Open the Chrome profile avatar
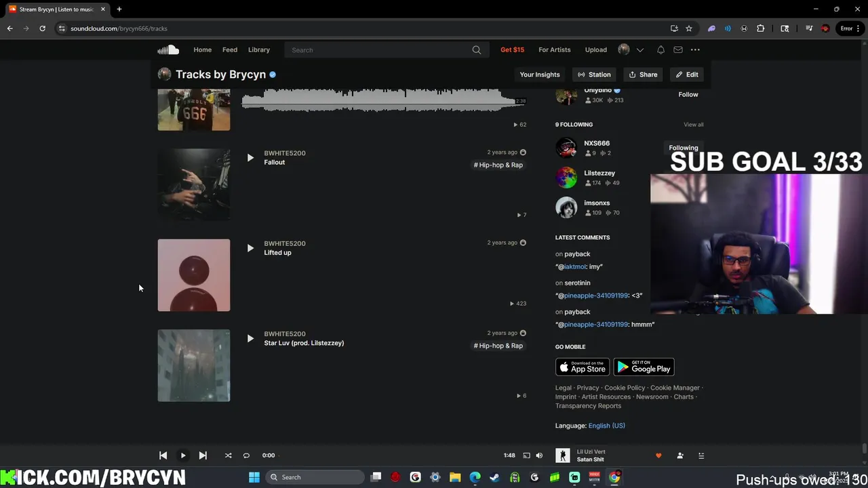This screenshot has height=488, width=868. click(825, 28)
